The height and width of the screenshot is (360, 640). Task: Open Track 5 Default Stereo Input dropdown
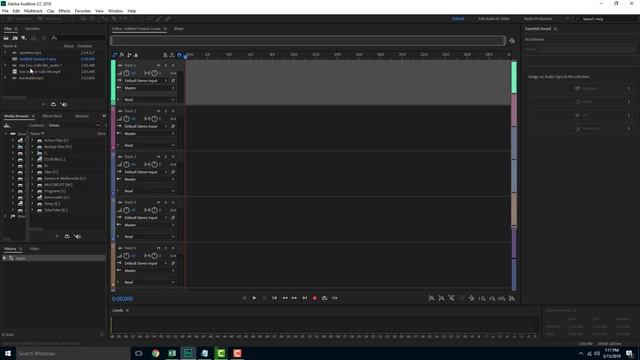(146, 264)
